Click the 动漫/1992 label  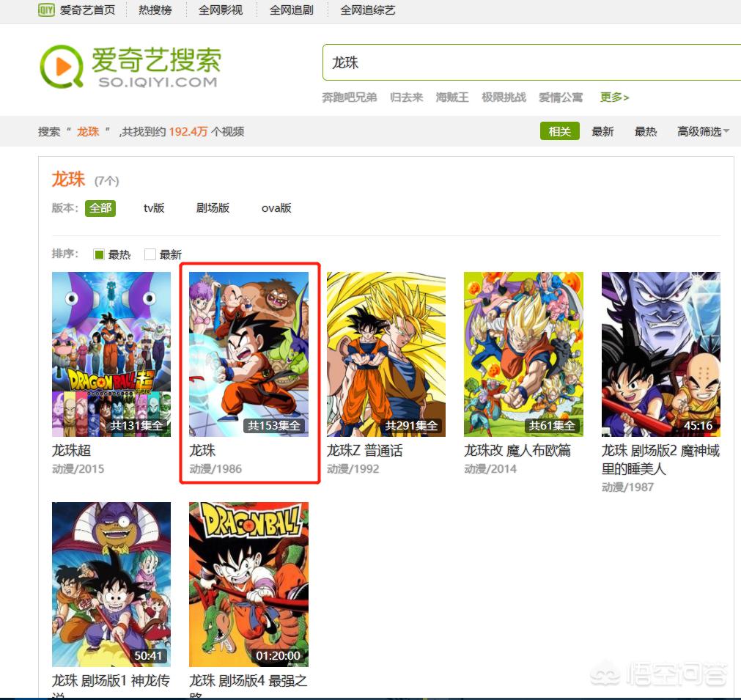tap(353, 469)
